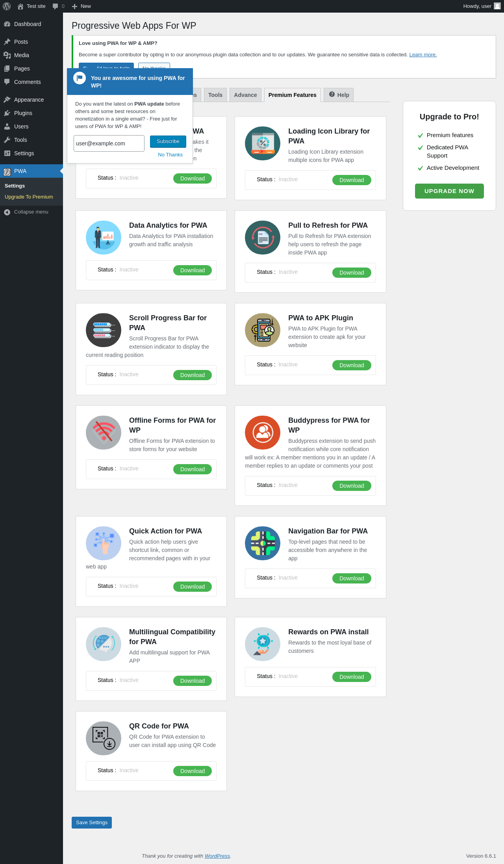The height and width of the screenshot is (864, 504).
Task: Download Quick Action for PWA
Action: (x=193, y=587)
